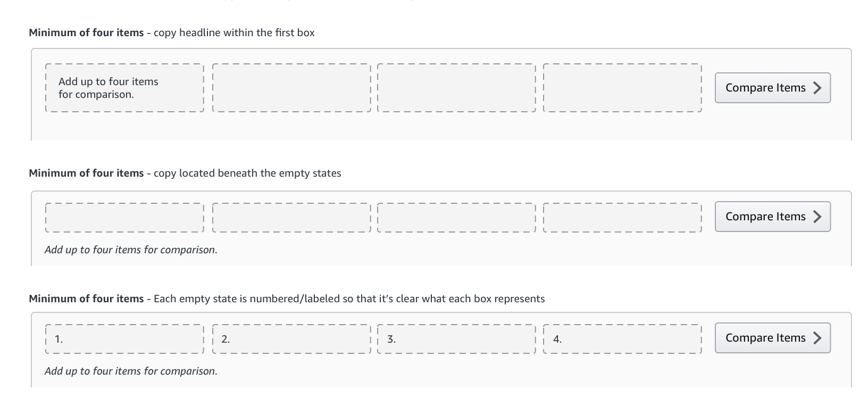Image resolution: width=868 pixels, height=414 pixels.
Task: Select the empty slot numbered 4.
Action: click(622, 339)
